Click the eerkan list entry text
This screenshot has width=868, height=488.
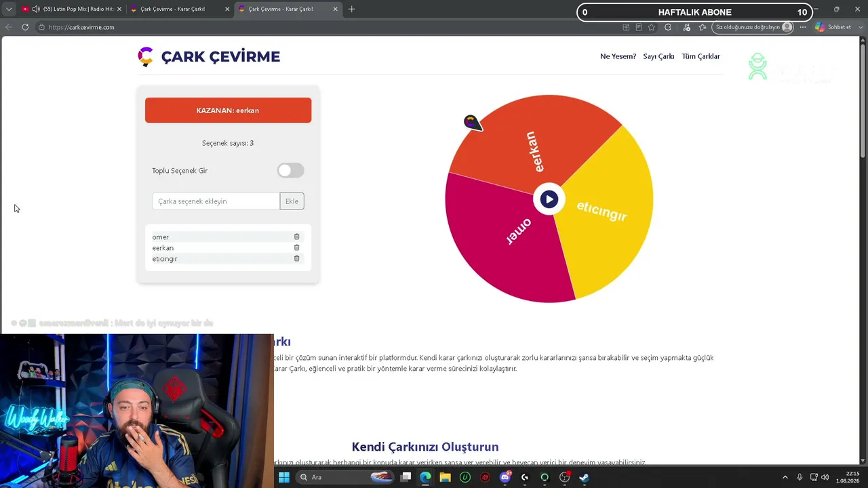point(163,248)
